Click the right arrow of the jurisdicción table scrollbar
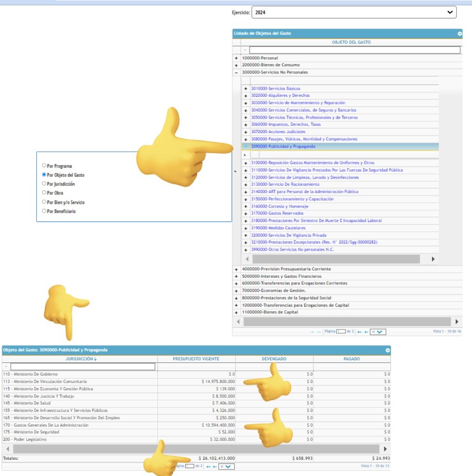The width and height of the screenshot is (472, 476). click(385, 449)
